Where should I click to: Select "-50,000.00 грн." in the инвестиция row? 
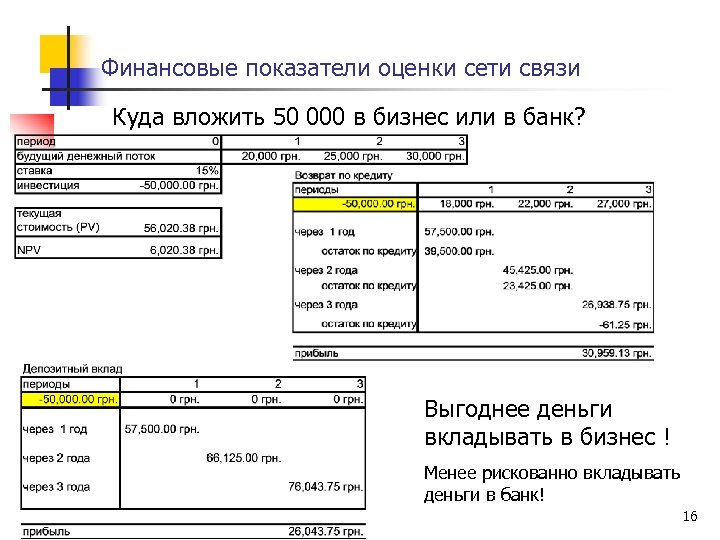179,186
